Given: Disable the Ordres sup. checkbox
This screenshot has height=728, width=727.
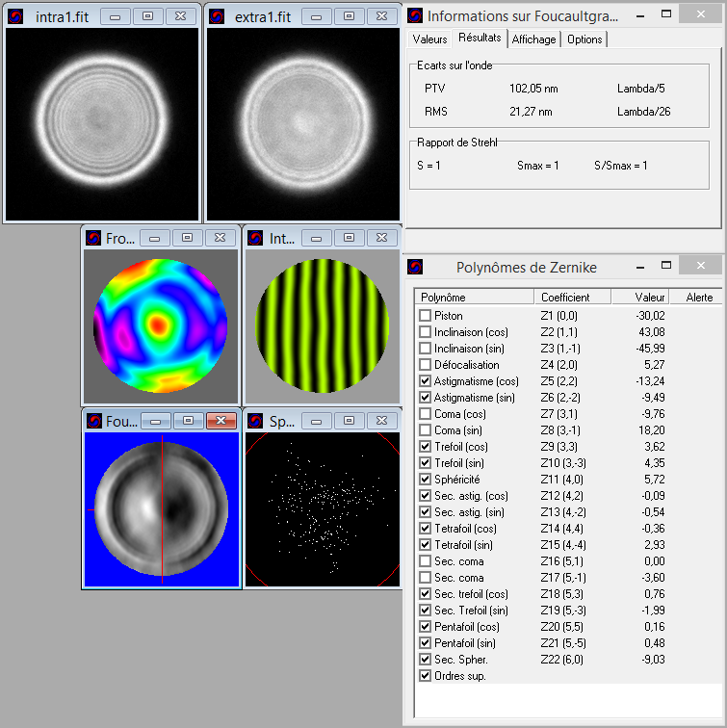Looking at the screenshot, I should pyautogui.click(x=425, y=676).
